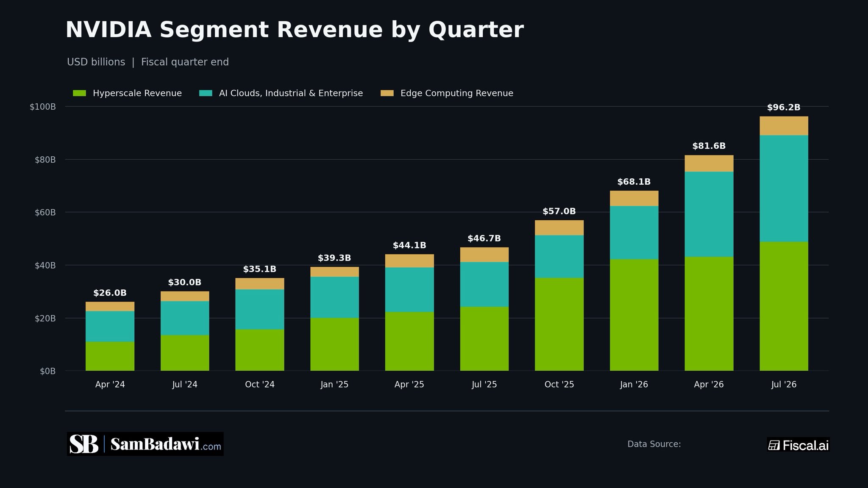Click the Jul '25 axis label
Image resolution: width=868 pixels, height=488 pixels.
pyautogui.click(x=484, y=385)
